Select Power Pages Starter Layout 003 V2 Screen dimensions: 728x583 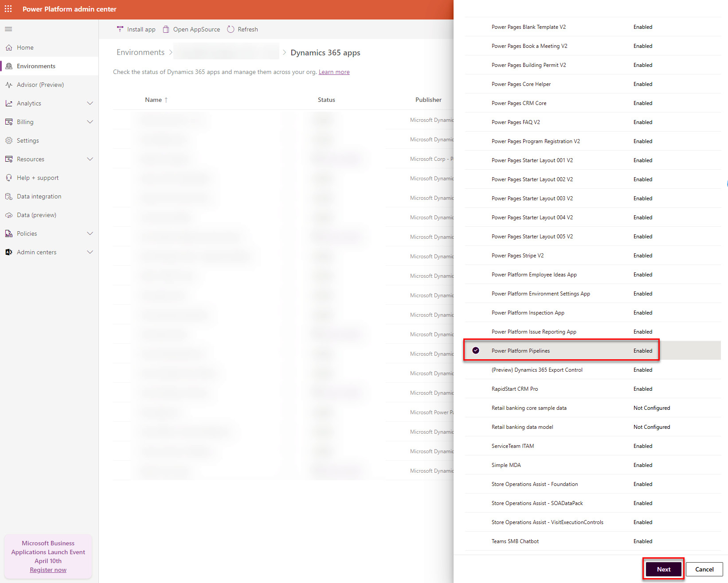[x=593, y=198]
